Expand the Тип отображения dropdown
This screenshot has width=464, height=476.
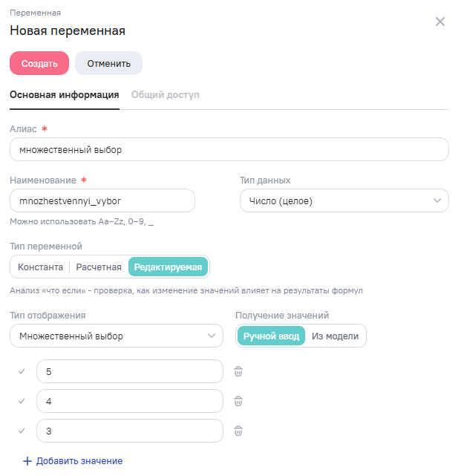(117, 336)
